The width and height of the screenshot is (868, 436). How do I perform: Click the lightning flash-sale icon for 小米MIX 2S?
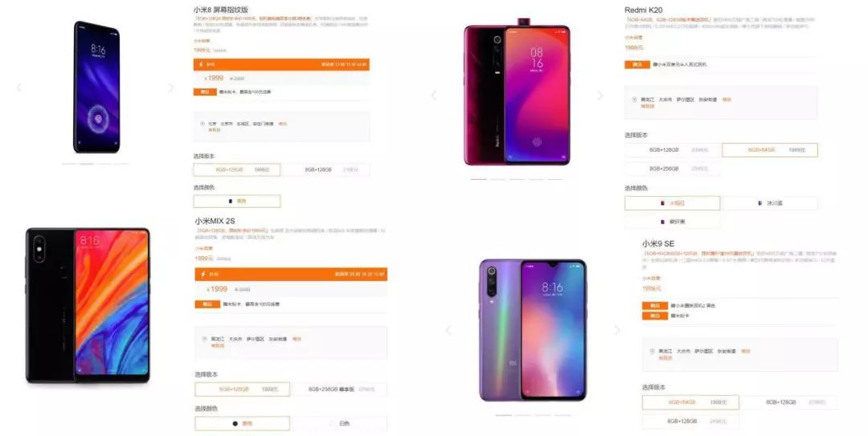(x=203, y=274)
